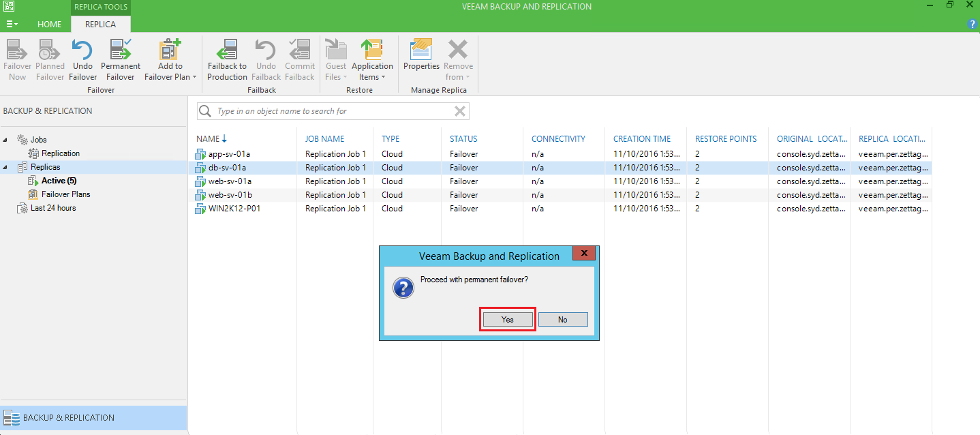
Task: Close the Veeam confirmation dialog
Action: coord(584,254)
